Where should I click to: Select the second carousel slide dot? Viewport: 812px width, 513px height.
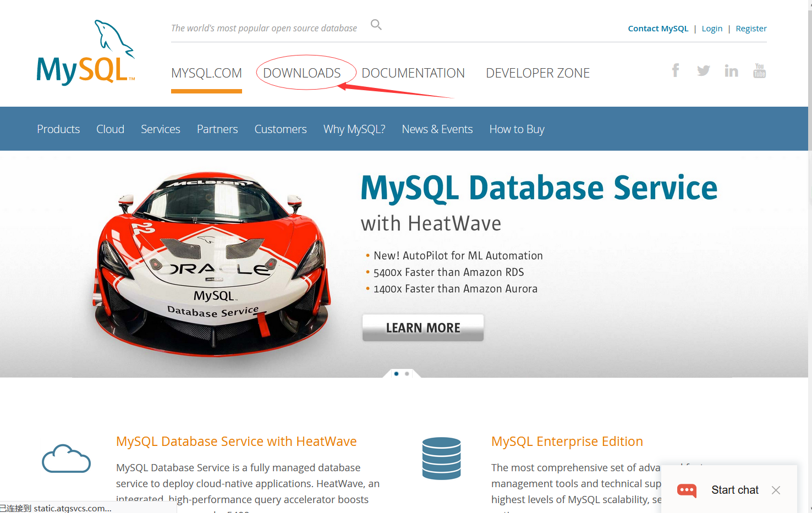point(407,374)
